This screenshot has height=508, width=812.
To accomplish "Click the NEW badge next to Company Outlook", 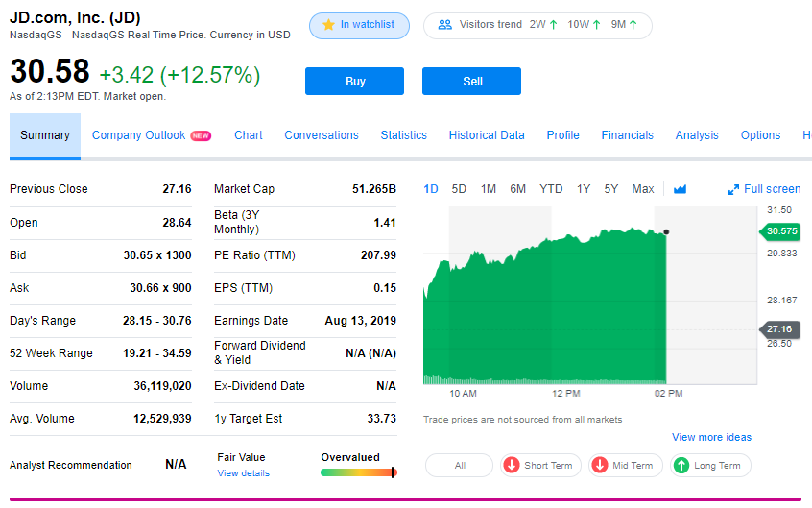I will (201, 135).
